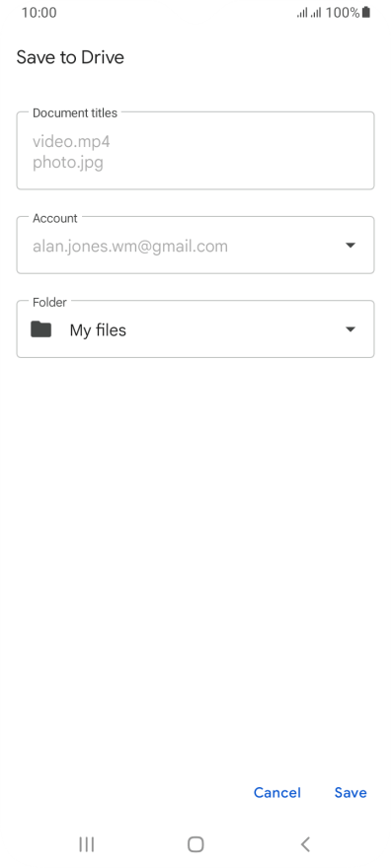Click the dark folder icon beside My files
This screenshot has width=391, height=868.
(x=41, y=329)
